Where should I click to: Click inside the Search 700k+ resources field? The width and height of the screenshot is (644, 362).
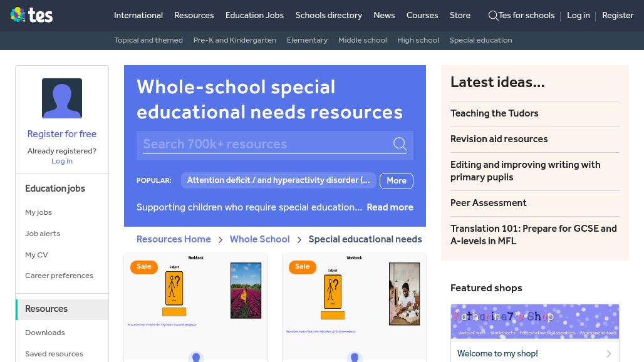tap(263, 144)
